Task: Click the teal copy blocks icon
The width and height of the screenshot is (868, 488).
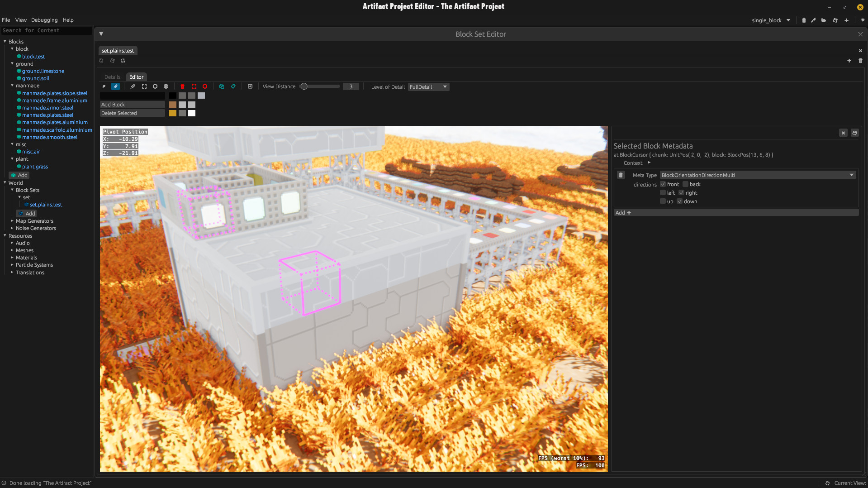Action: click(x=222, y=86)
